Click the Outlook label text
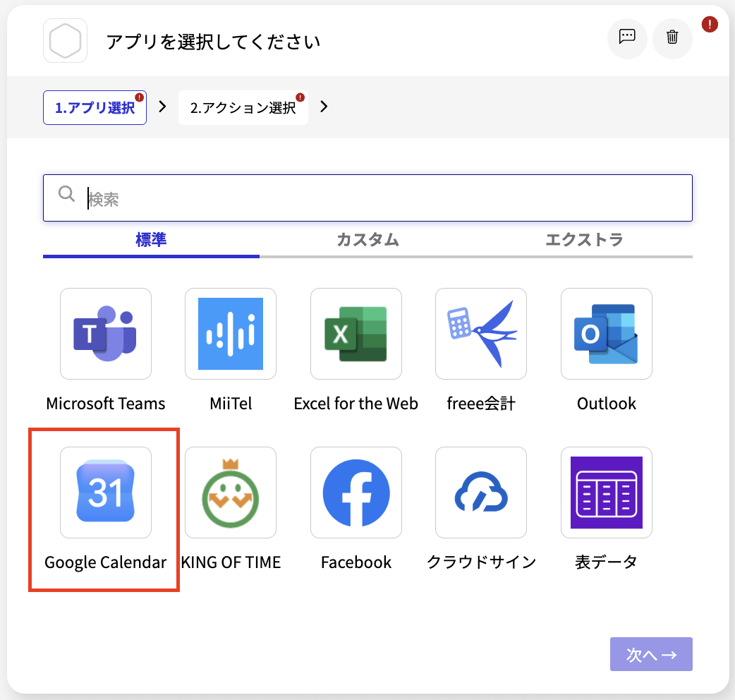735x700 pixels. 607,404
